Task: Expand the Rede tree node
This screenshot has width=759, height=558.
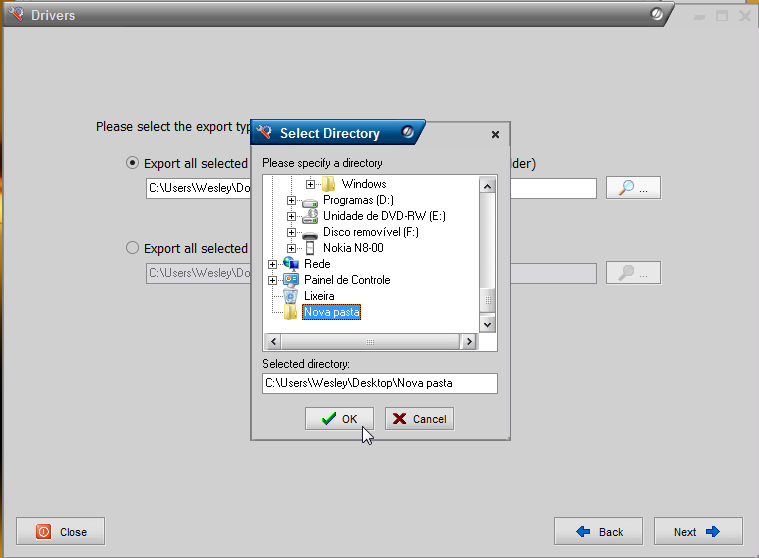Action: tap(272, 264)
